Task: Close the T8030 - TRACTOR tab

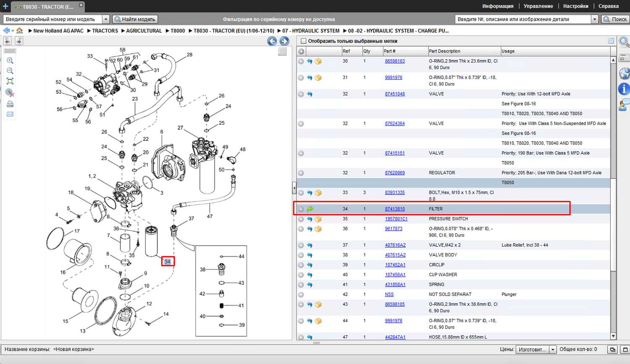Action: 81,5
